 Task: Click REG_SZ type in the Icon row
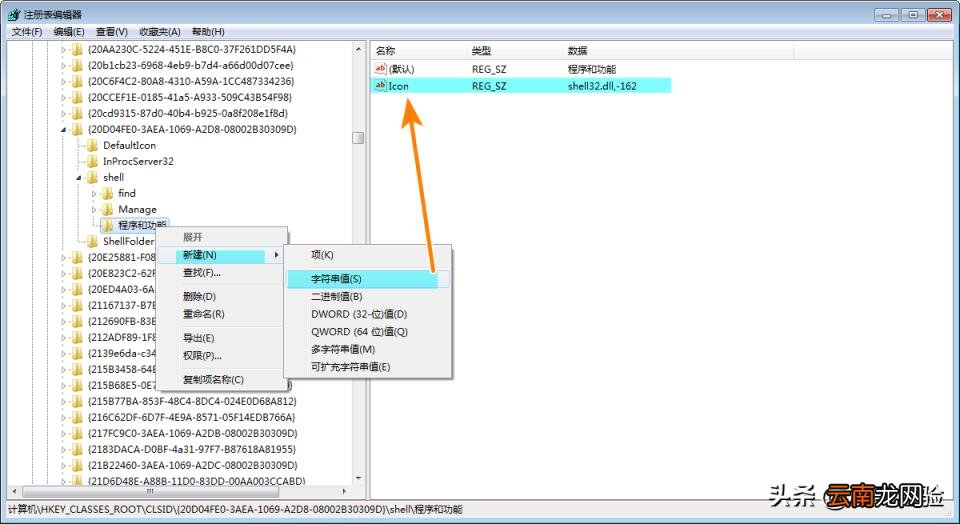coord(489,86)
